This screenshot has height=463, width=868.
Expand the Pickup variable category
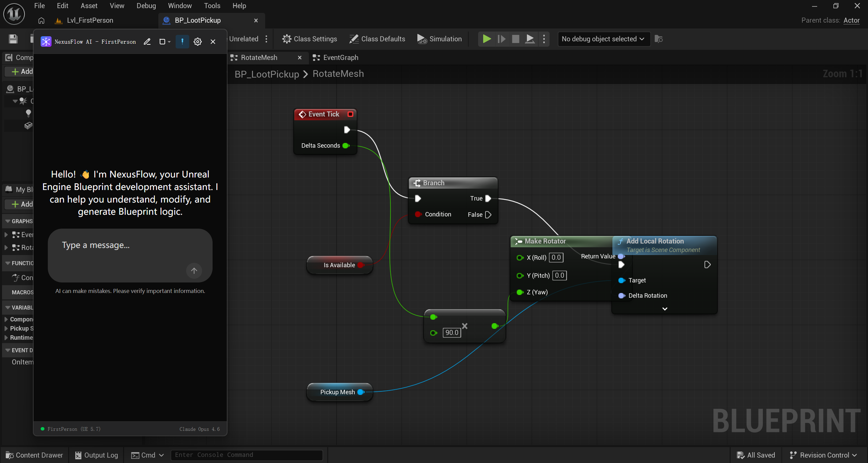click(6, 329)
